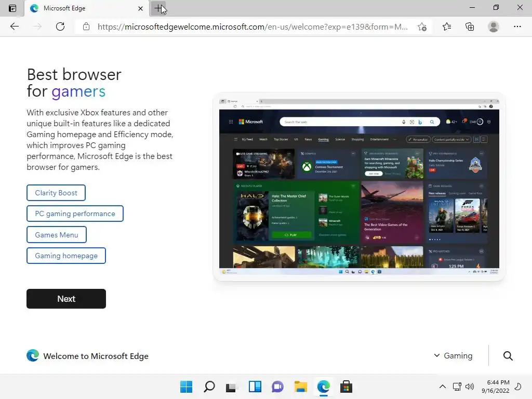The image size is (532, 399).
Task: Open Task View on taskbar
Action: pyautogui.click(x=231, y=387)
